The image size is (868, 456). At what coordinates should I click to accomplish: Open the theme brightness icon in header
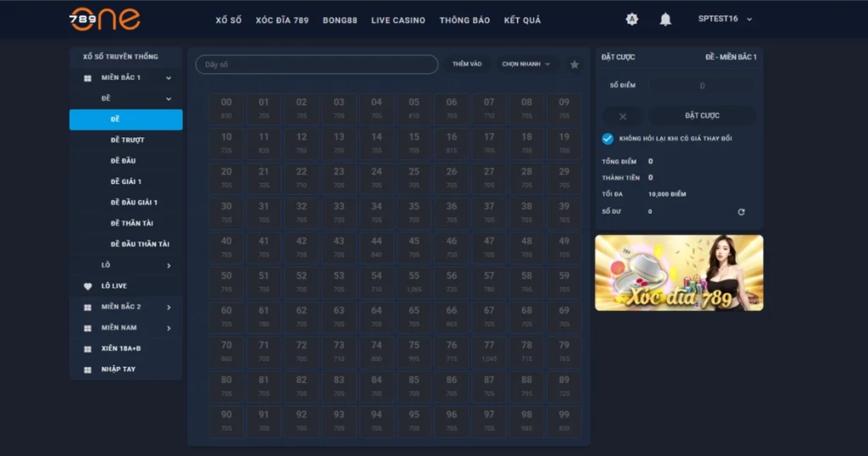tap(632, 19)
